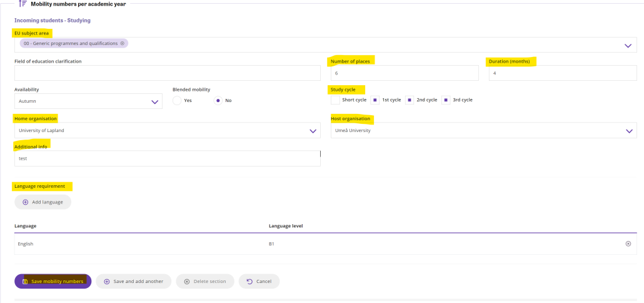Click the floppy disk icon on Save button
Image resolution: width=644 pixels, height=303 pixels.
tap(25, 282)
